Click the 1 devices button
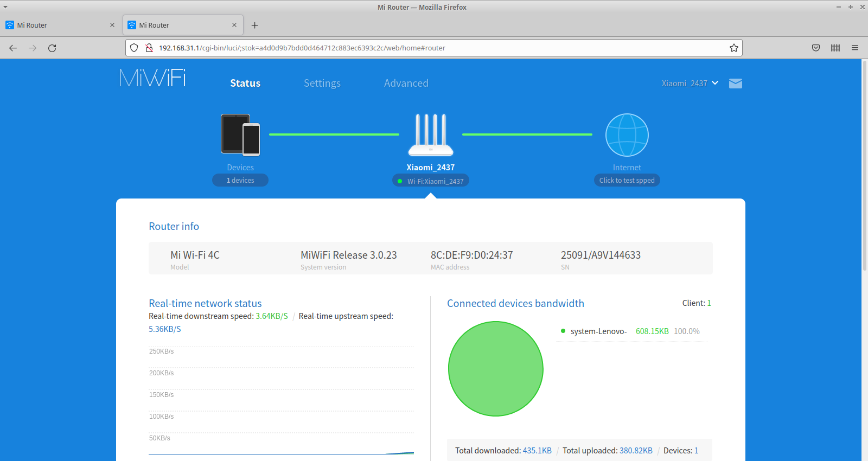Screen dimensions: 868x461 tap(240, 180)
